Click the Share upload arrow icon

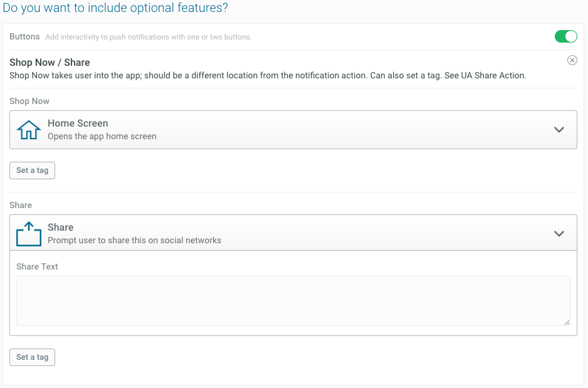point(28,233)
